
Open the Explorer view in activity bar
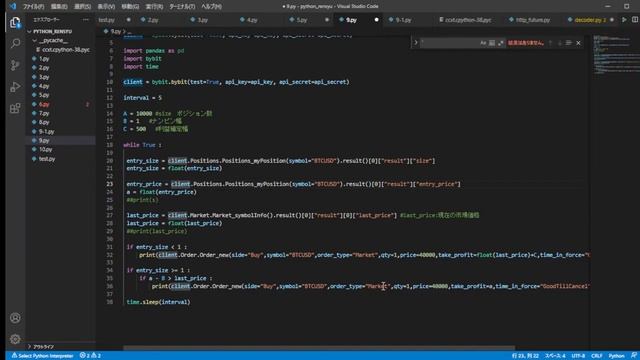pos(15,22)
